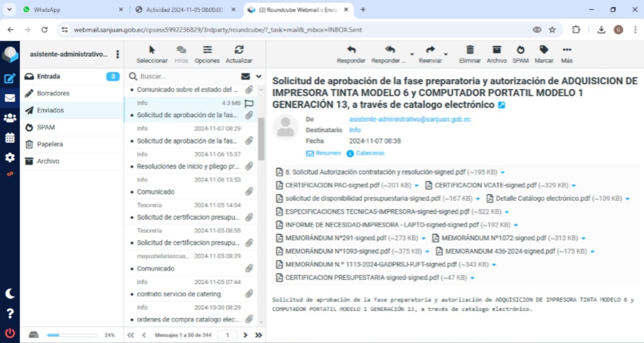Open the calendar icon in sidebar
The image size is (644, 343).
click(x=9, y=138)
